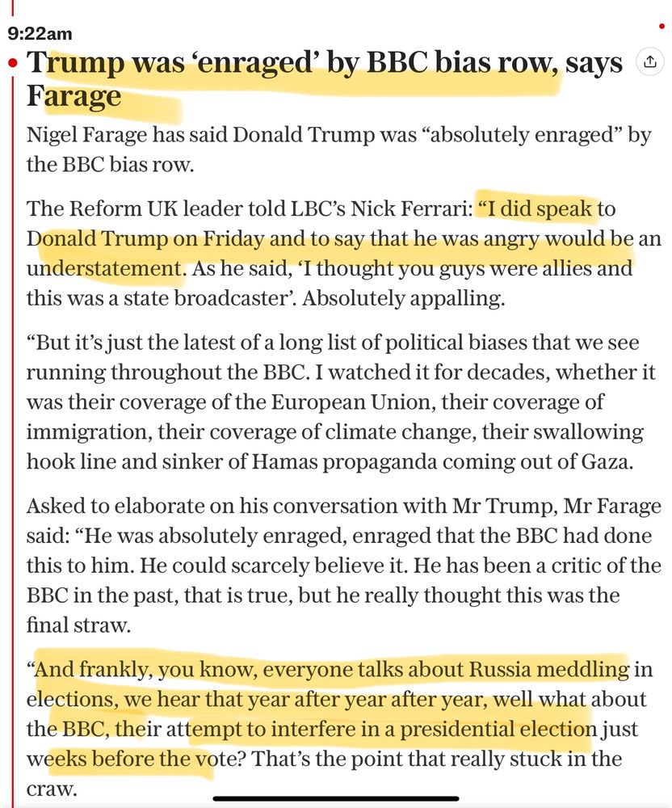Tap the share icon beside the headline
Screen dimensions: 672x808
tap(650, 62)
